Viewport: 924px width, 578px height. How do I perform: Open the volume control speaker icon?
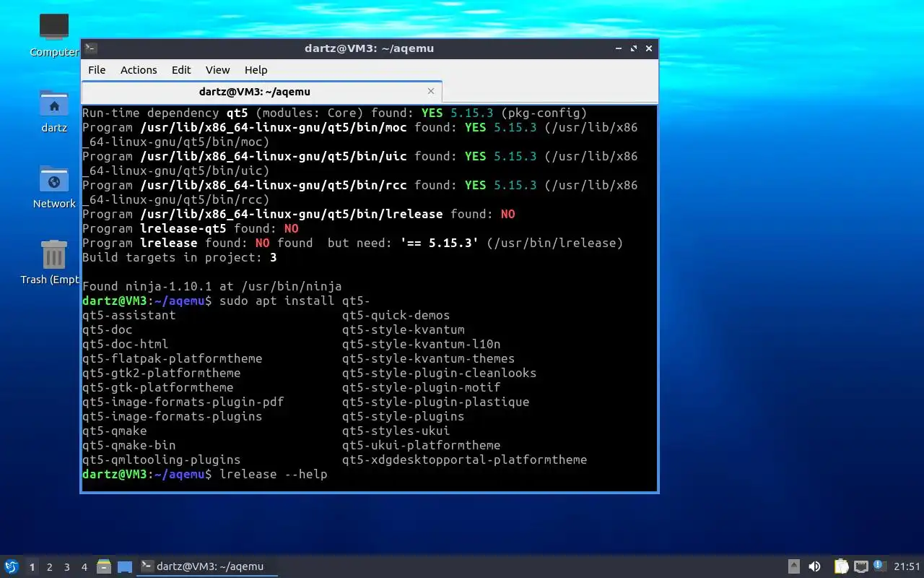(814, 566)
